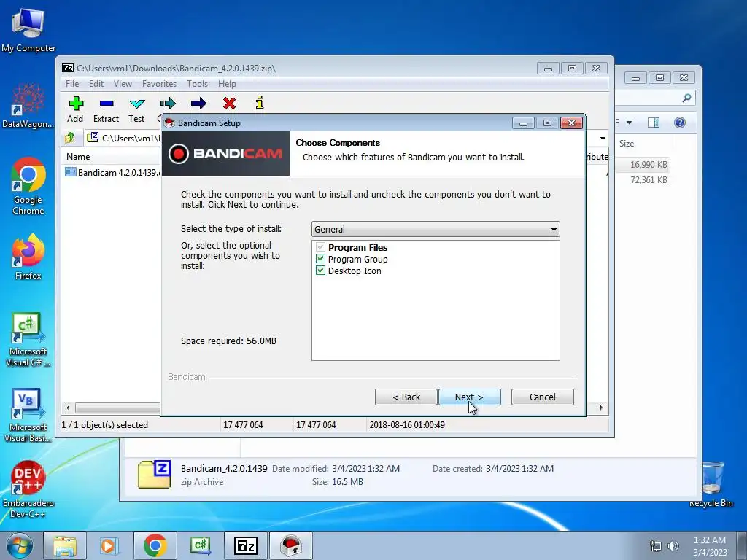Open the Recycle Bin desktop icon
This screenshot has height=560, width=747.
[711, 484]
